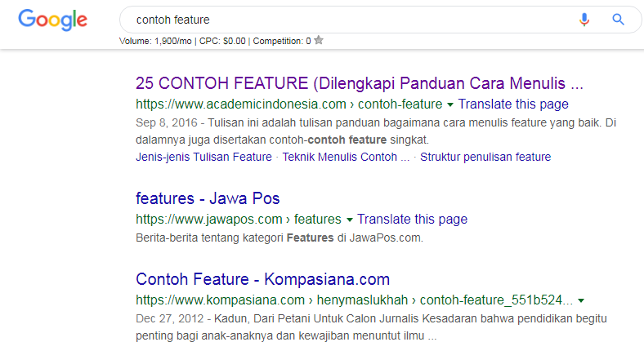Screen dimensions: 644x342
Task: Translate the jawapos.com features page
Action: coord(412,220)
